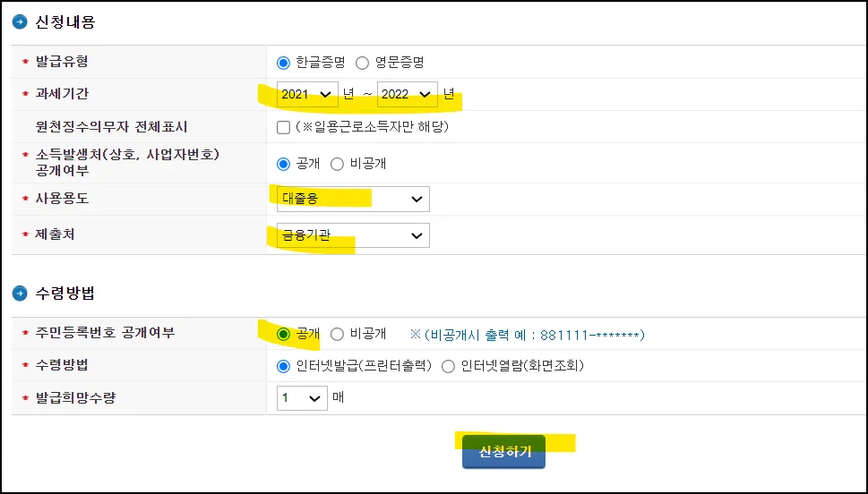Click the arrow icon beside 수령방법 header
This screenshot has width=868, height=494.
pyautogui.click(x=20, y=293)
